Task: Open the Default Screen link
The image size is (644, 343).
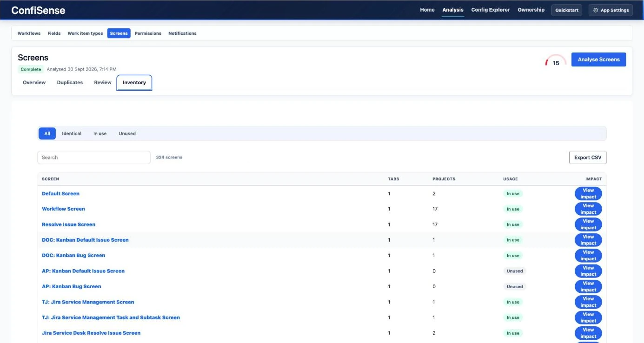Action: 60,194
